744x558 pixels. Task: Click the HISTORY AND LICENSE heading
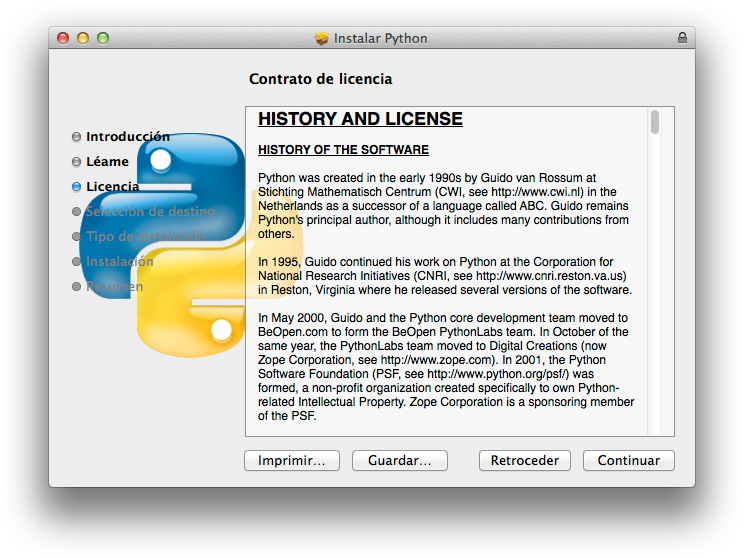360,119
